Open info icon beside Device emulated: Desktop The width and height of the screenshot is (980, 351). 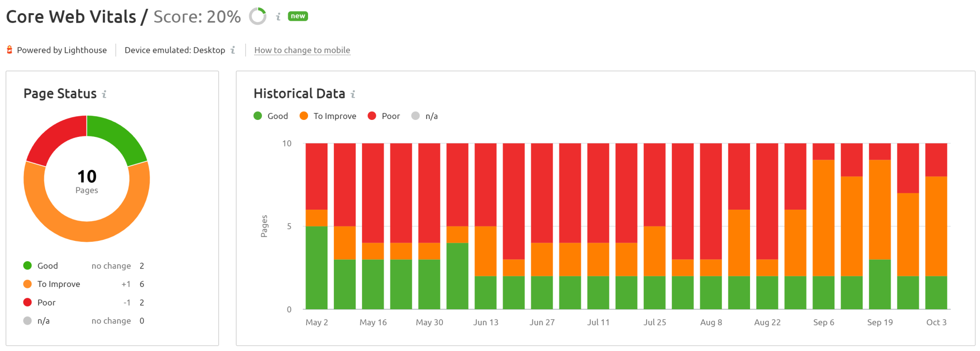pos(233,50)
